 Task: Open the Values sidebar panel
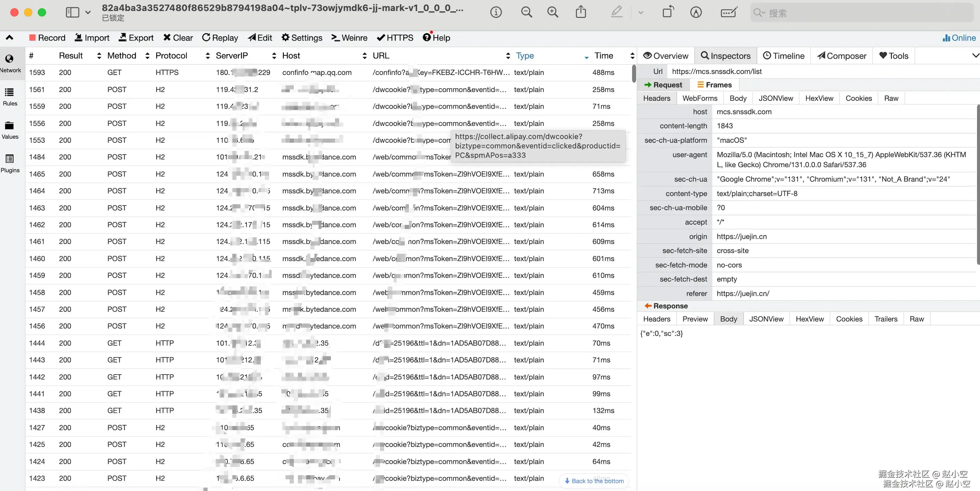pyautogui.click(x=10, y=130)
